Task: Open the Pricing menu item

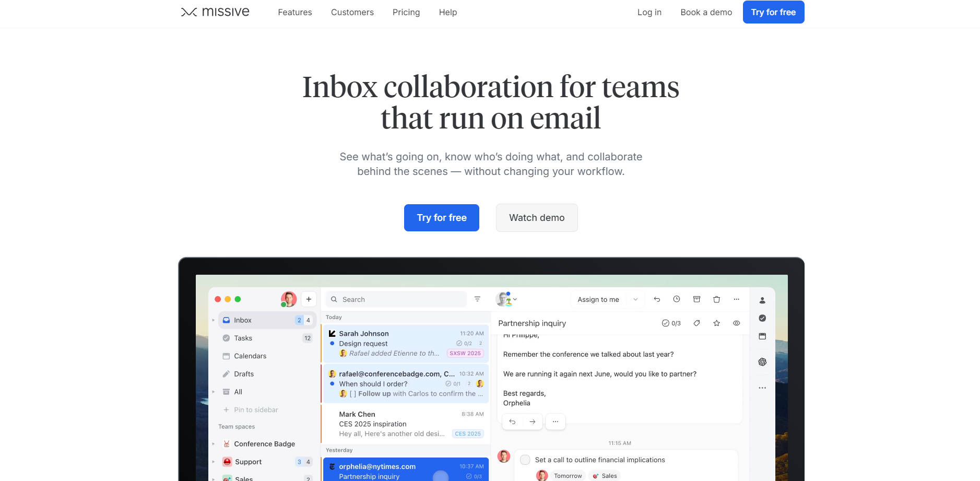Action: [406, 12]
